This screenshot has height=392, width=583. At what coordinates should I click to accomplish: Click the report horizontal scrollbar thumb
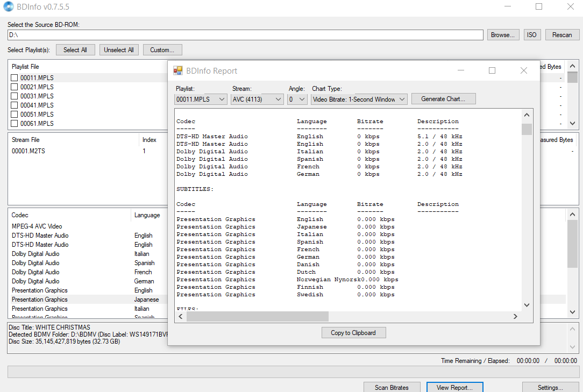(257, 317)
